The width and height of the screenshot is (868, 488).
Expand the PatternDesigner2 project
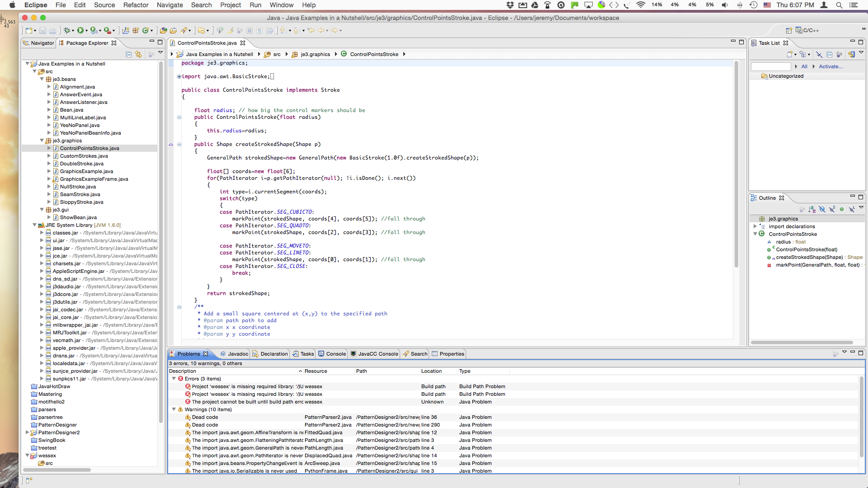28,432
